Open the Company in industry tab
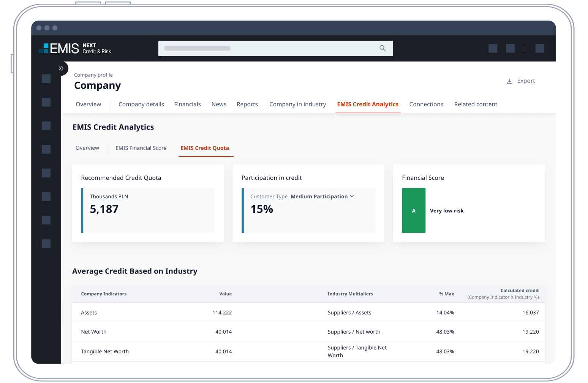The image size is (588, 383). 297,104
